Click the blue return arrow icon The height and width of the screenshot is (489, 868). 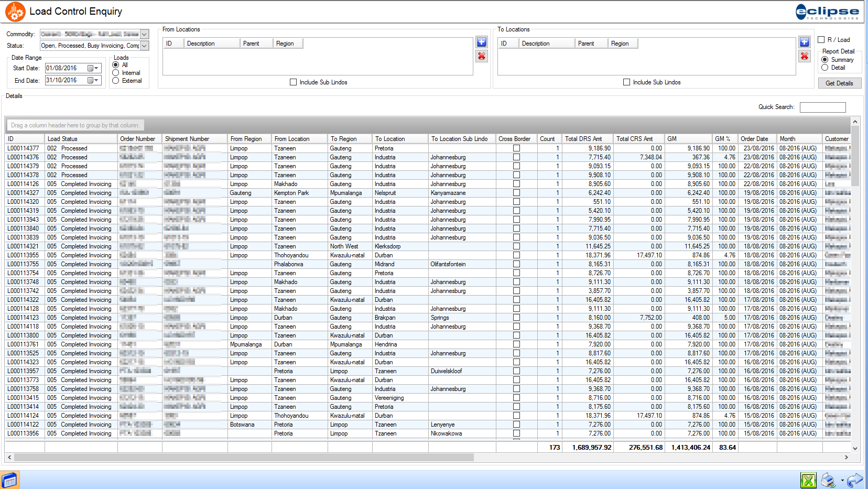tap(854, 480)
